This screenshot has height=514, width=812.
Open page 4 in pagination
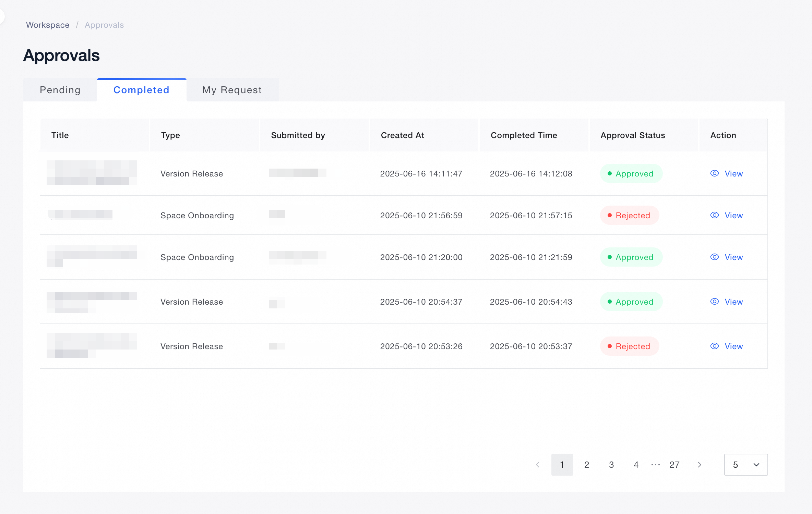636,465
